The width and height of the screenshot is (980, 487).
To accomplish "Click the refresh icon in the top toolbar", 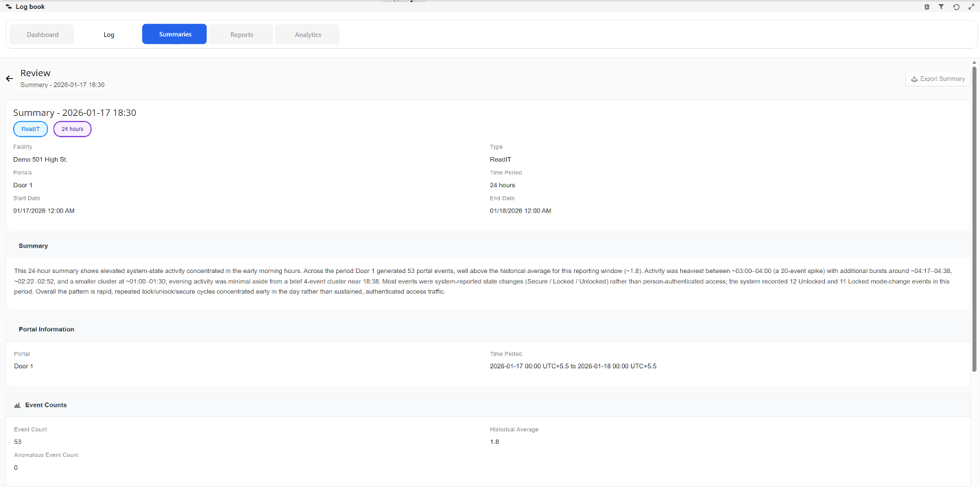I will [956, 7].
